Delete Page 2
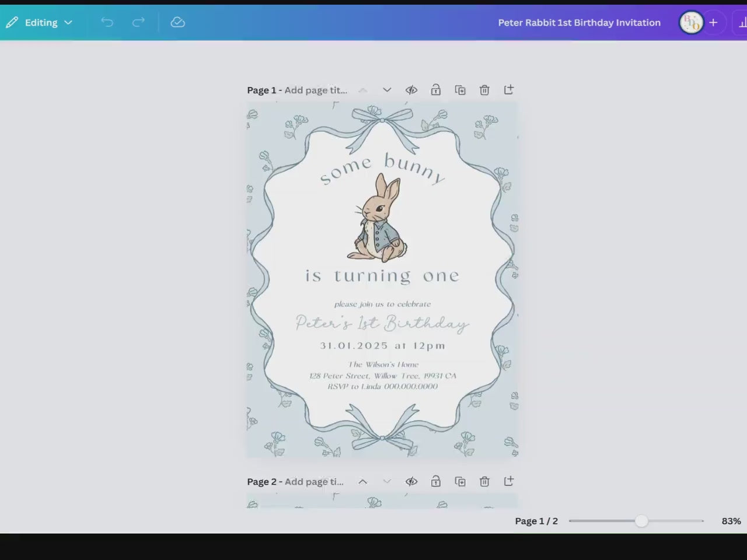This screenshot has height=560, width=747. (x=484, y=481)
